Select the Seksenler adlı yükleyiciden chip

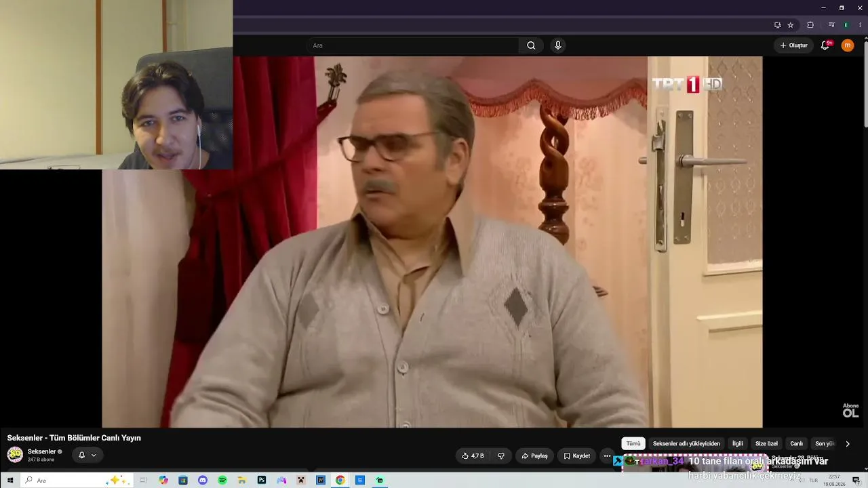(686, 444)
